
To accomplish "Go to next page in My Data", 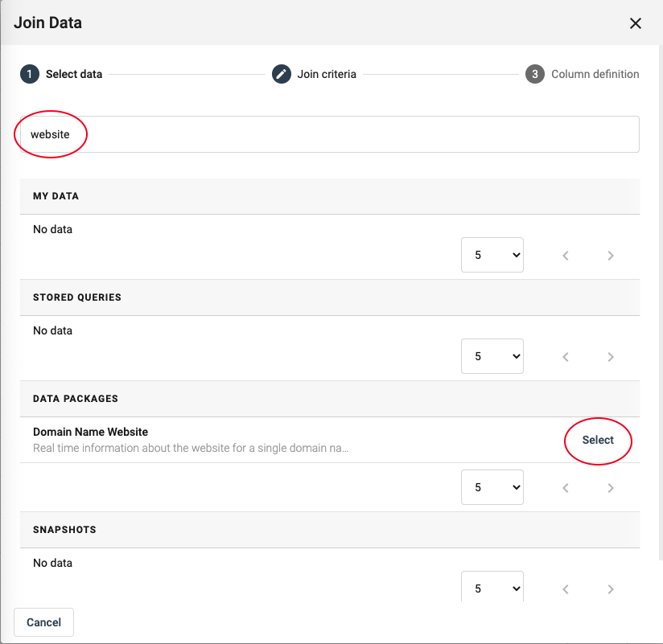I will (x=611, y=256).
